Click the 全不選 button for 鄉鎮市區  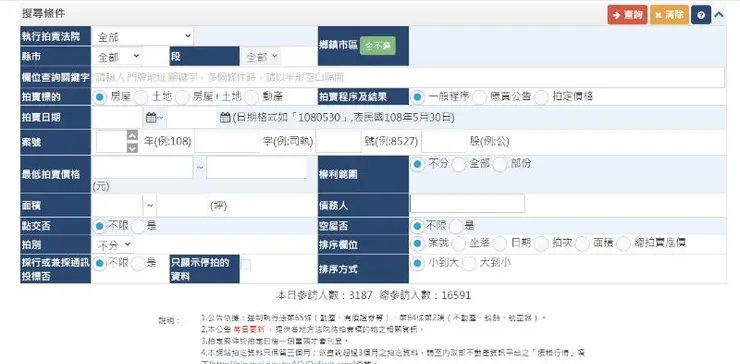[378, 46]
